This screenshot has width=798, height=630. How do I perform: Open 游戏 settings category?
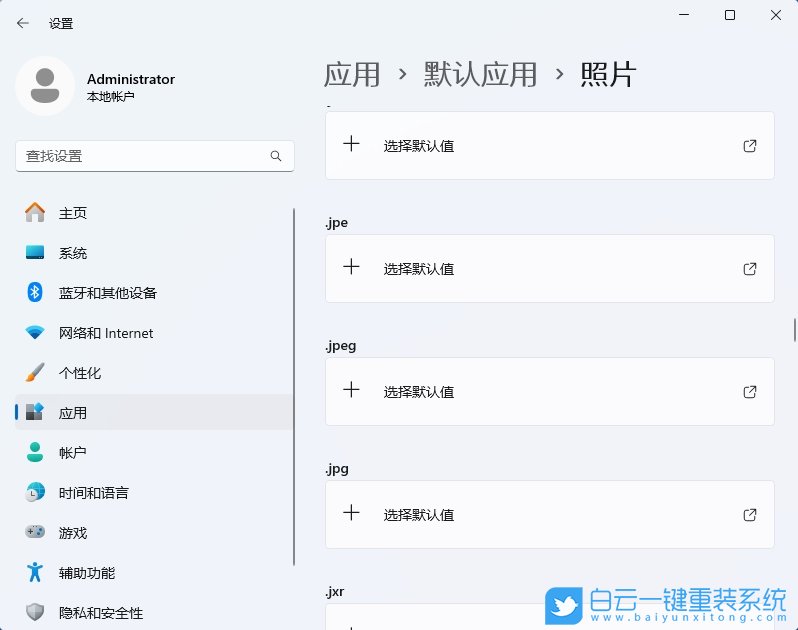pyautogui.click(x=154, y=533)
